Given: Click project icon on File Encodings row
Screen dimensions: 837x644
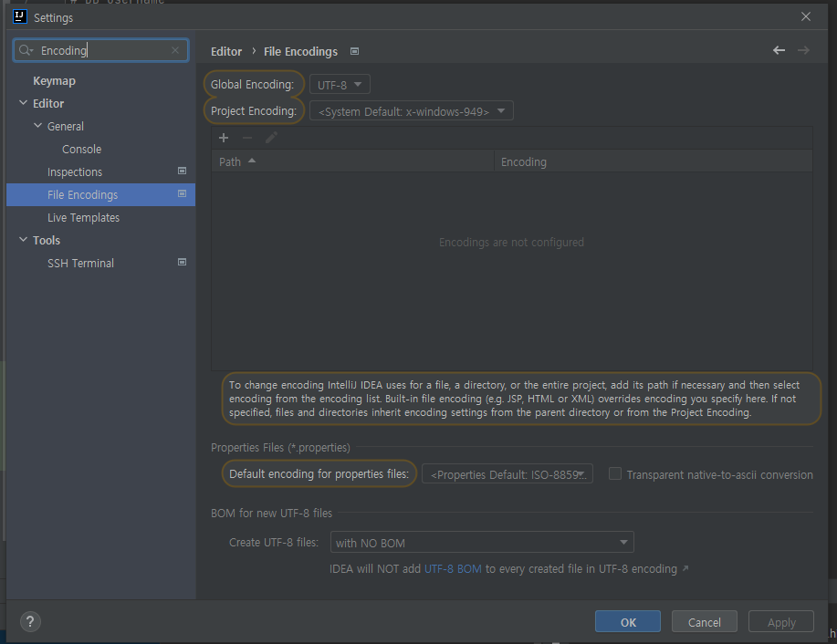Looking at the screenshot, I should point(182,193).
